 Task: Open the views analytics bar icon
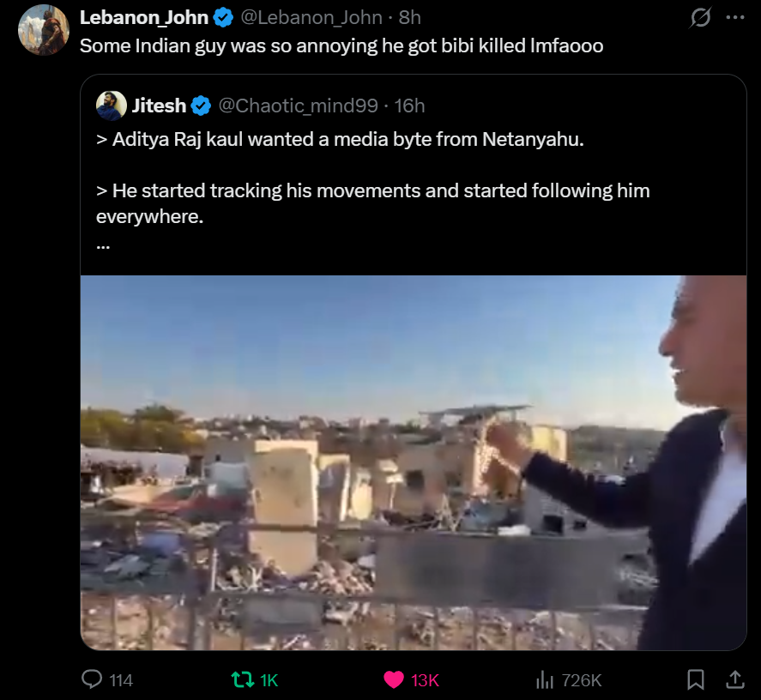pos(544,680)
